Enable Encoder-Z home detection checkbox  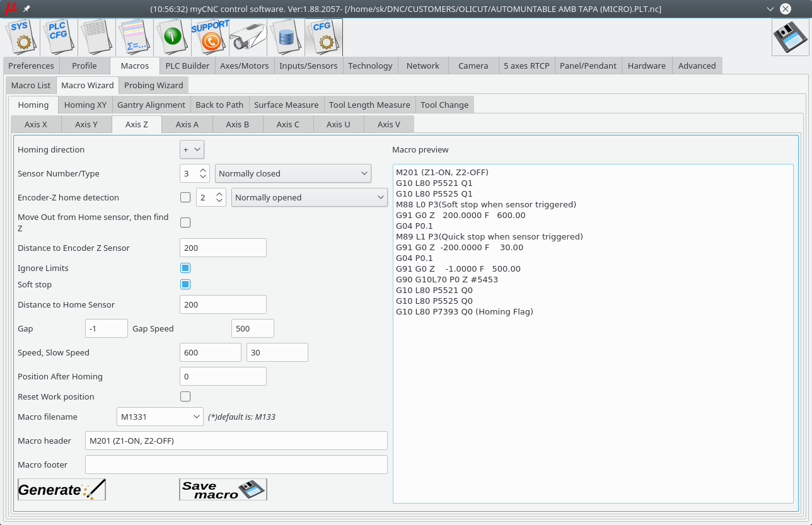tap(185, 197)
